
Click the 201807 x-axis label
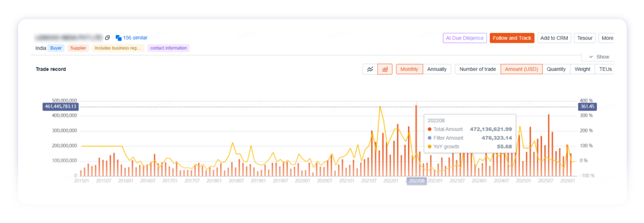click(236, 181)
